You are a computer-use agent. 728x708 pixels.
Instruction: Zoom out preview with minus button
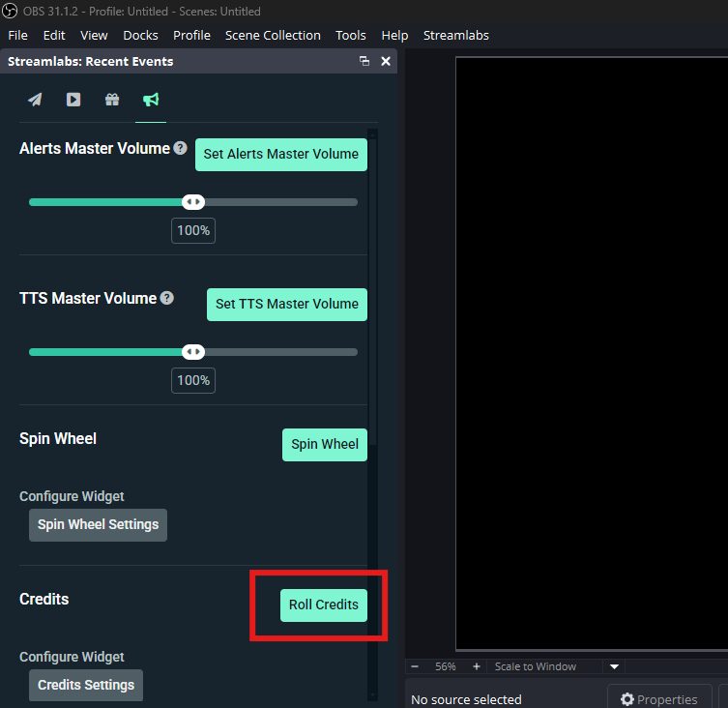[415, 666]
